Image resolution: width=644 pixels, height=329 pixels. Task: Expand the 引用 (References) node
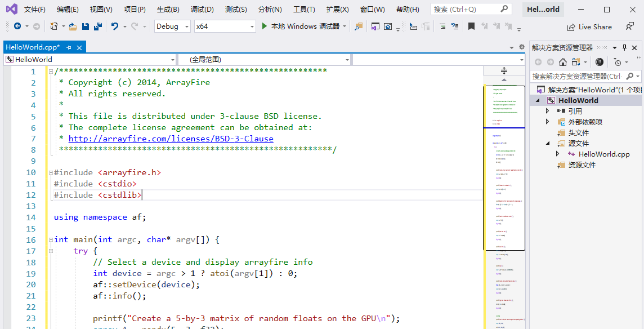pyautogui.click(x=548, y=111)
